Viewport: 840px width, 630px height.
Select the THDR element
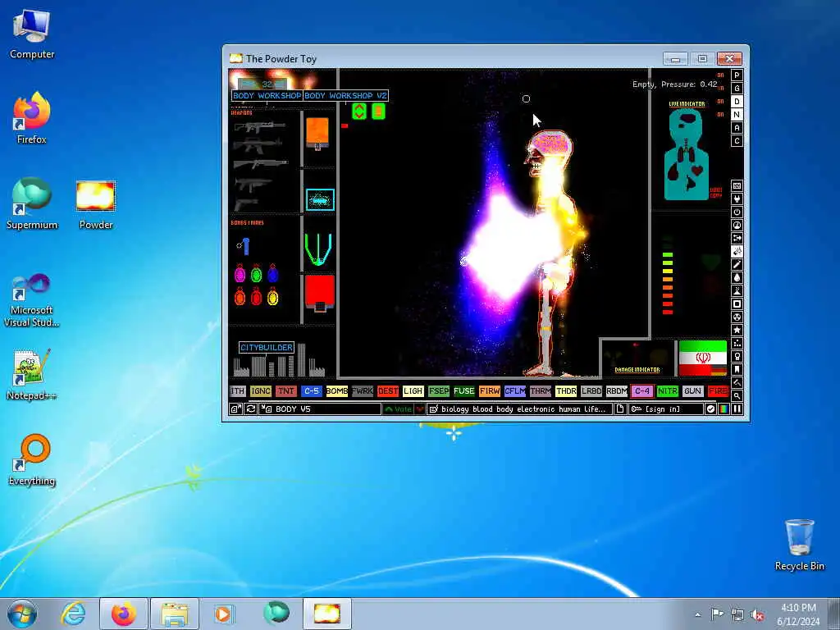point(566,391)
